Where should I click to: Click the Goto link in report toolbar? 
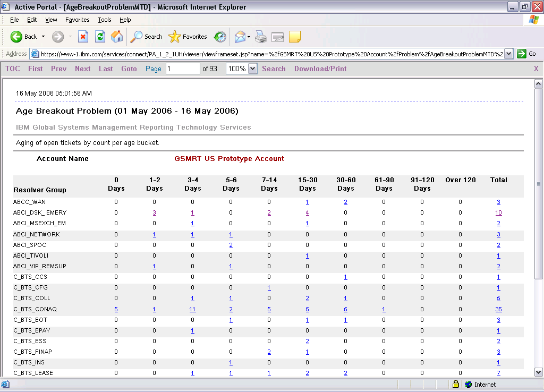coord(129,69)
